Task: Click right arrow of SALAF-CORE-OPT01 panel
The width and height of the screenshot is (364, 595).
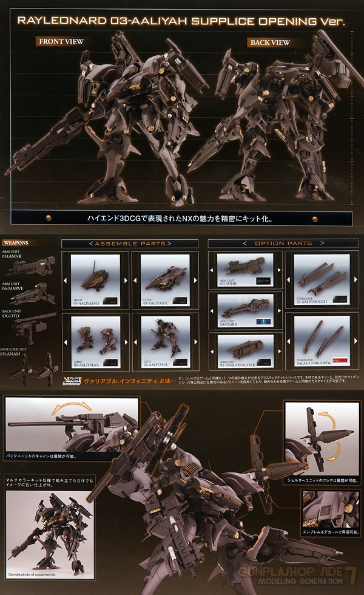Action: coord(356,341)
